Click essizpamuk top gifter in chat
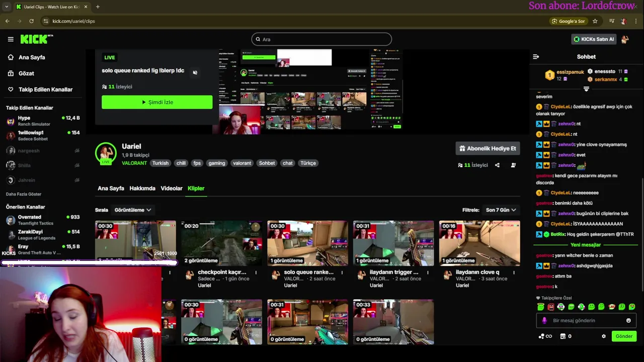This screenshot has width=644, height=362. [x=570, y=72]
